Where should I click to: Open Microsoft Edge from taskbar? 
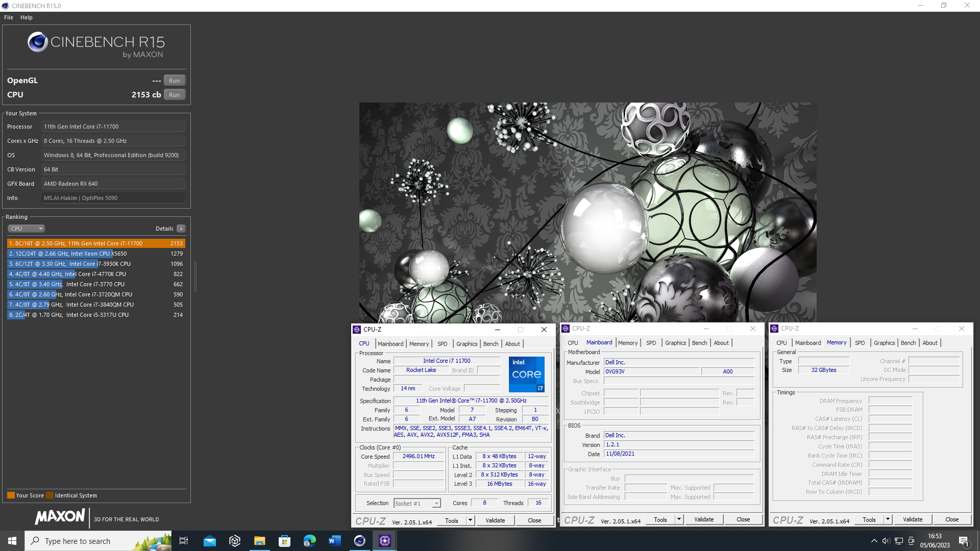click(310, 541)
